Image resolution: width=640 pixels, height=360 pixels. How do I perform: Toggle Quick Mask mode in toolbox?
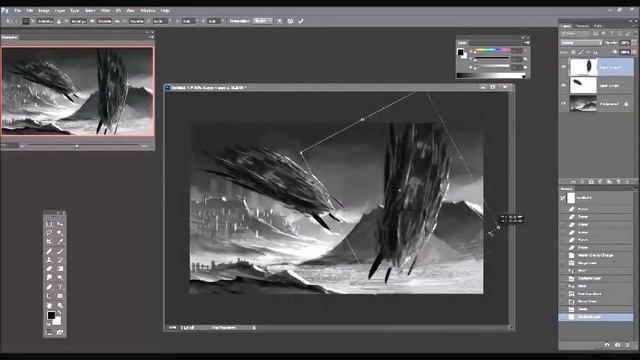(x=49, y=333)
